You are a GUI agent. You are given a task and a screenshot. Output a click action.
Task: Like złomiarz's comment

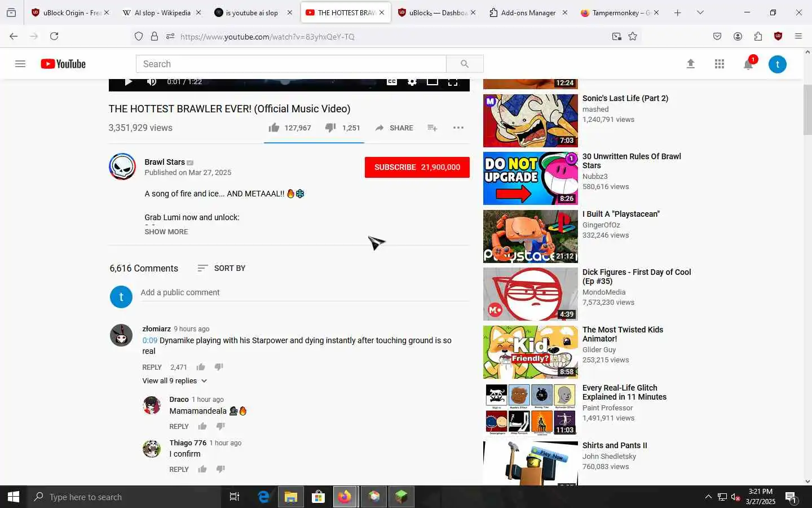(201, 367)
